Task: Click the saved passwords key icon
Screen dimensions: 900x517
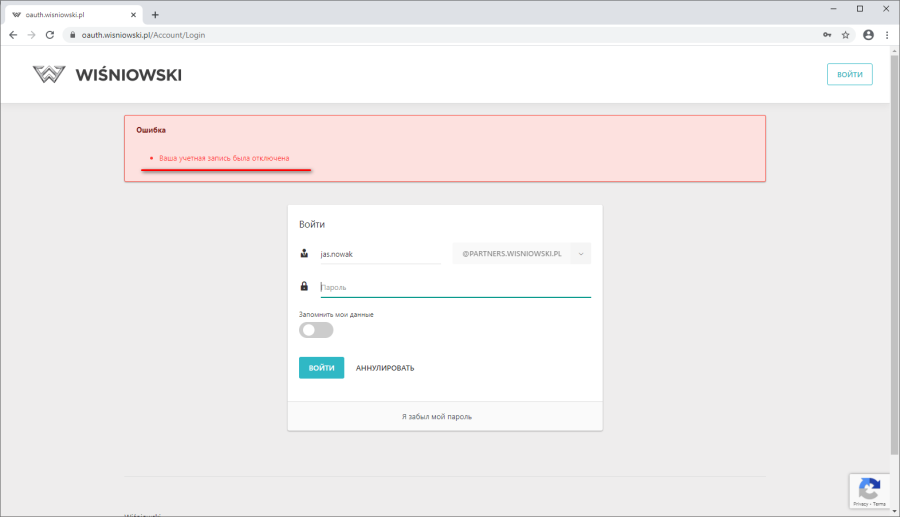Action: pyautogui.click(x=827, y=34)
